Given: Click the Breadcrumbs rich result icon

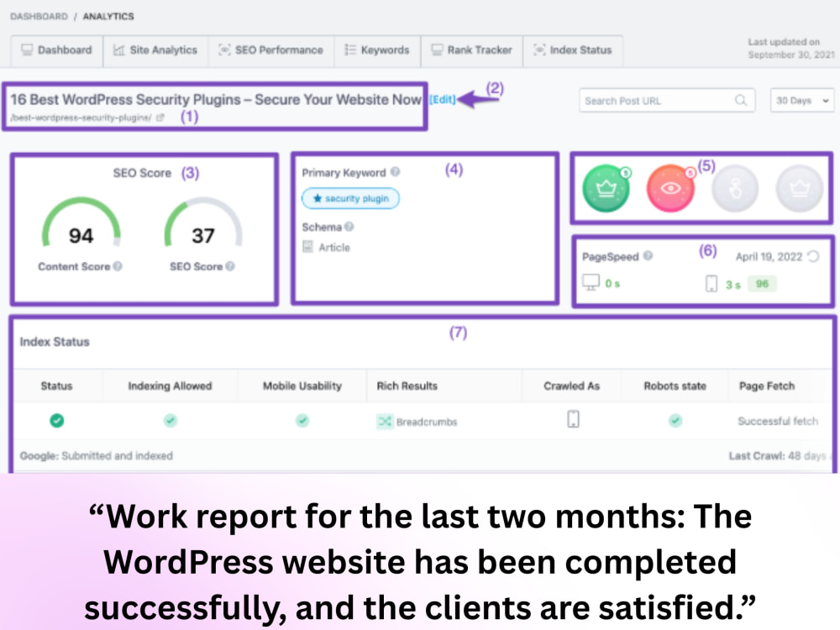Looking at the screenshot, I should (384, 422).
